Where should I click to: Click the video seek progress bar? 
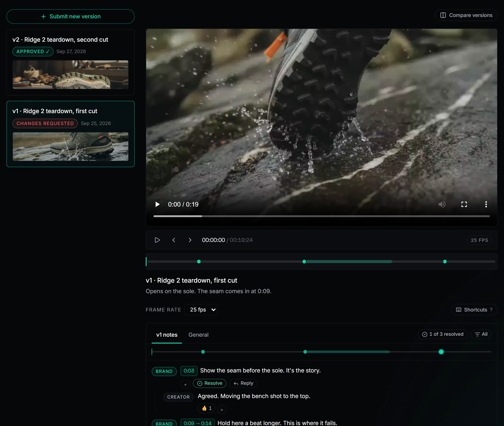321,216
